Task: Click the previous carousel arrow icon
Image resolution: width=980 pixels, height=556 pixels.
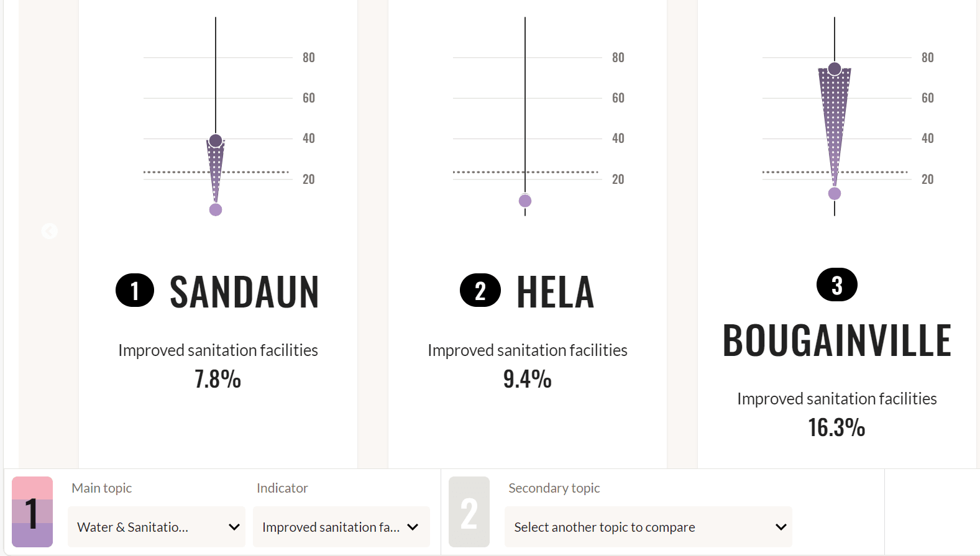Action: click(49, 231)
